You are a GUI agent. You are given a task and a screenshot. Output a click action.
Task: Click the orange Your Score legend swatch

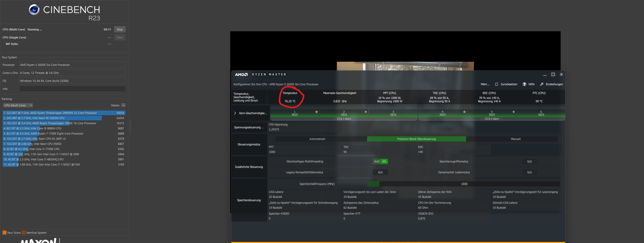click(4, 232)
